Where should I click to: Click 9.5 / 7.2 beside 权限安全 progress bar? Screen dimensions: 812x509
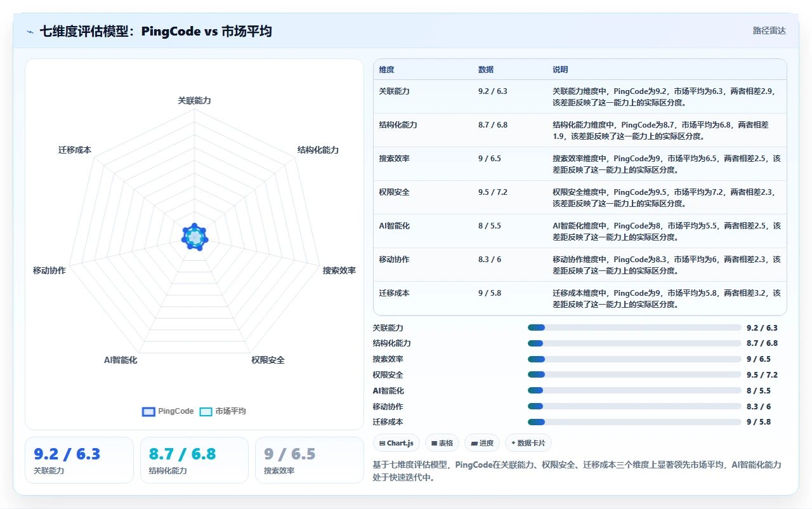pos(762,375)
